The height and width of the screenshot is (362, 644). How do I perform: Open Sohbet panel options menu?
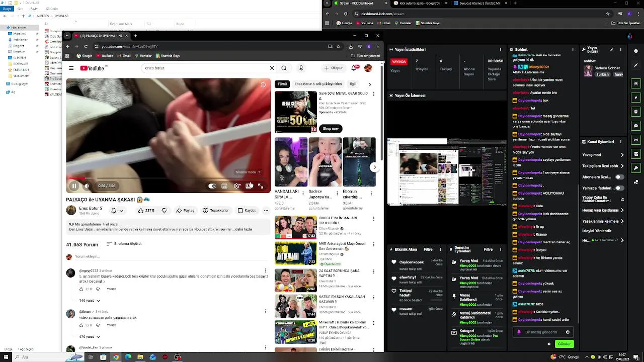coord(573,50)
